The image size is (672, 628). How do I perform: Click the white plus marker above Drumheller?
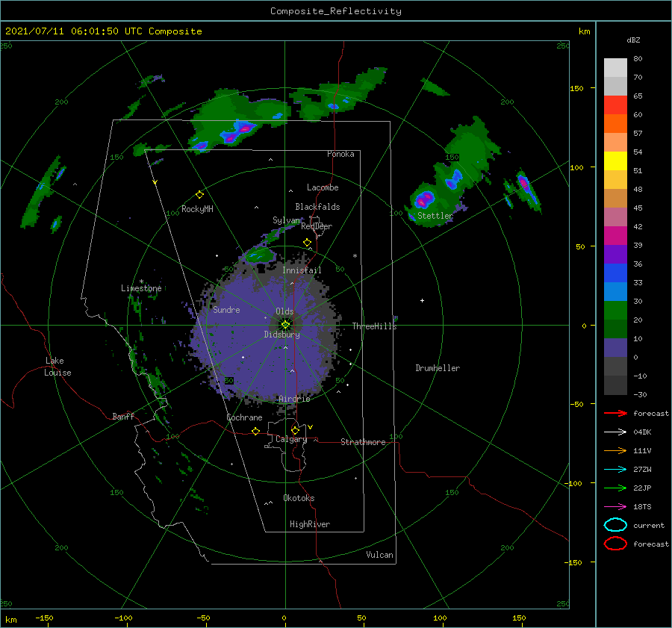422,300
